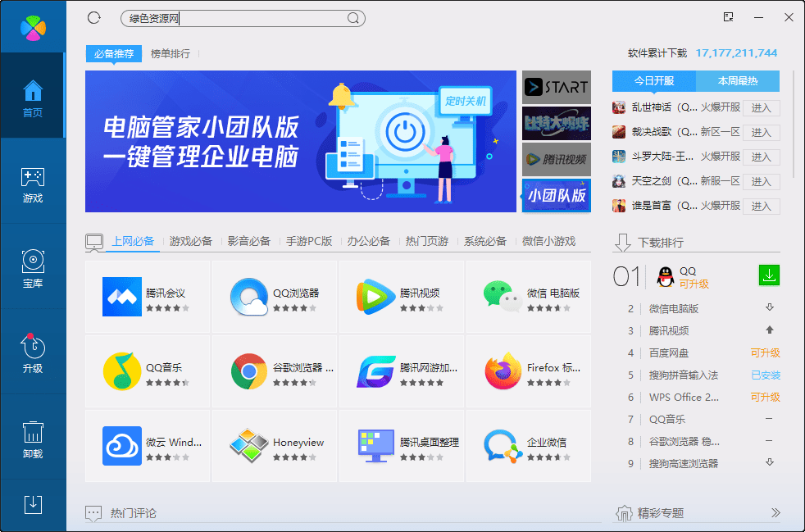Click inside the 绿色资源网 search field

238,17
